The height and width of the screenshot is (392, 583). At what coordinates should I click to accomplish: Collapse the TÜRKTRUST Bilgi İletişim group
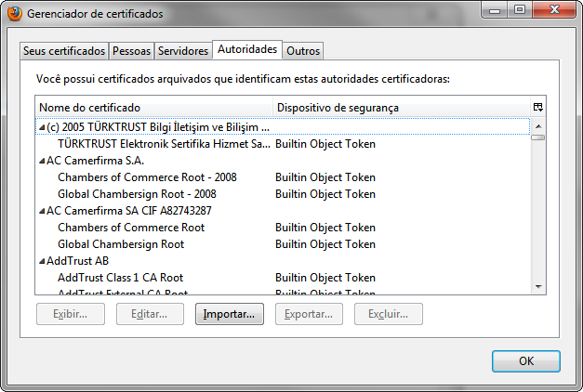42,128
